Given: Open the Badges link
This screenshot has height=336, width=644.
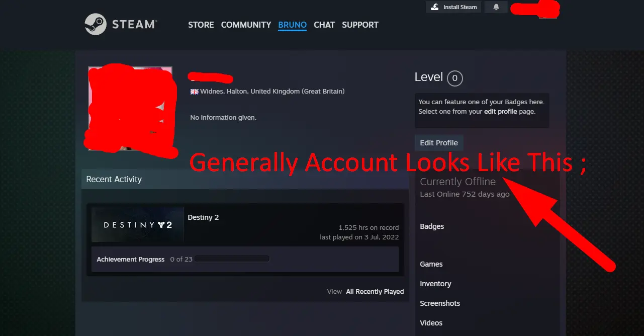Looking at the screenshot, I should tap(432, 226).
